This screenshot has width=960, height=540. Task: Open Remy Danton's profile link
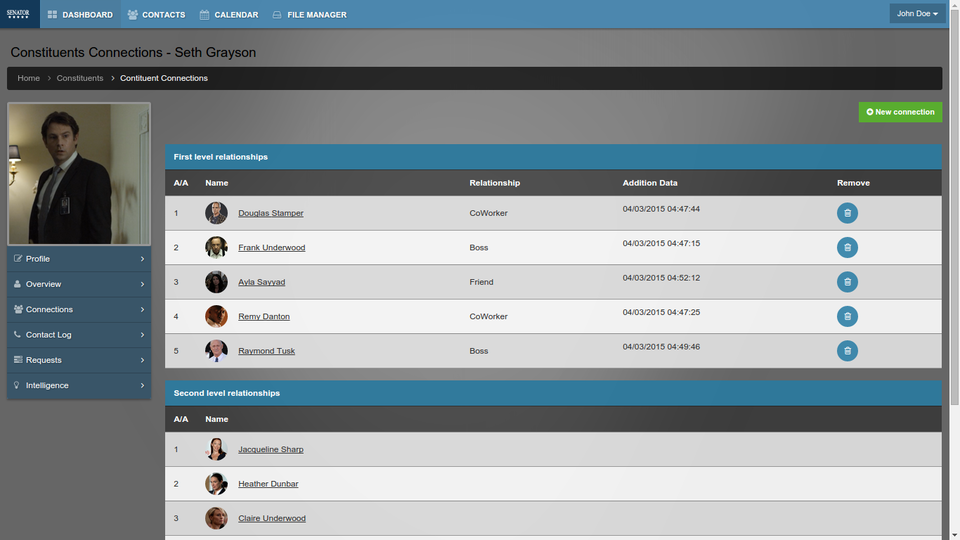264,317
